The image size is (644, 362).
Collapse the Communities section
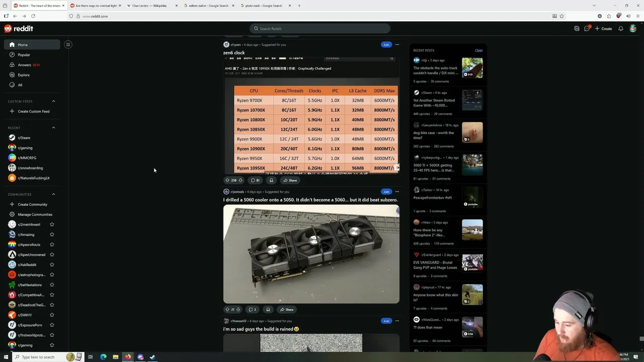[53, 194]
